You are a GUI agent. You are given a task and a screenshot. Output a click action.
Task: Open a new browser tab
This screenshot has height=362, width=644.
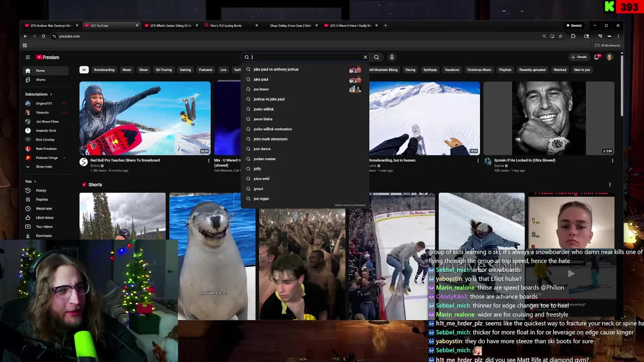(385, 25)
